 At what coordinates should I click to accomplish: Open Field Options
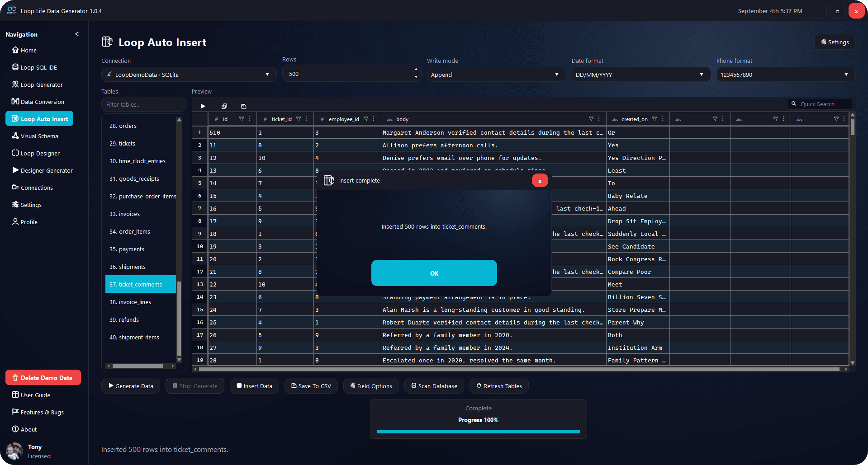coord(371,386)
